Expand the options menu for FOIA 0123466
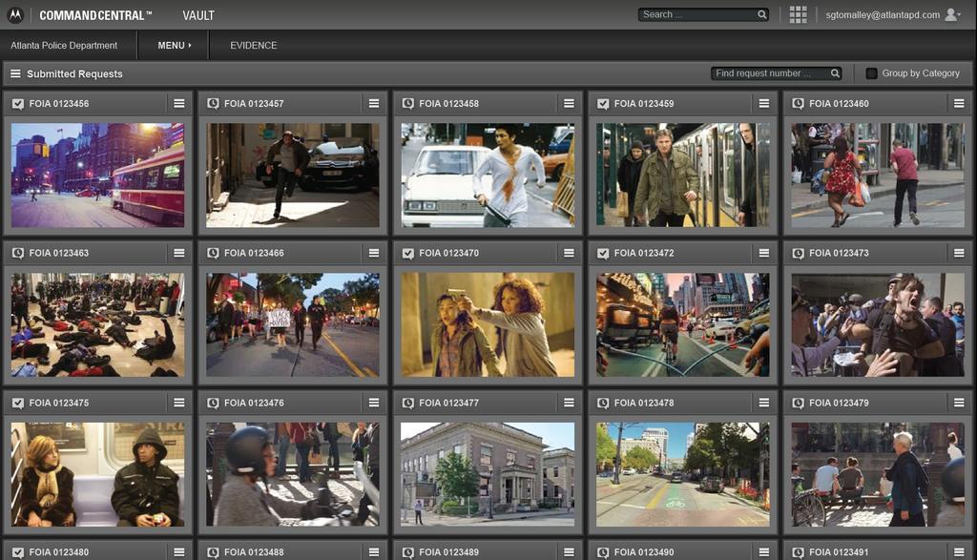 (374, 253)
